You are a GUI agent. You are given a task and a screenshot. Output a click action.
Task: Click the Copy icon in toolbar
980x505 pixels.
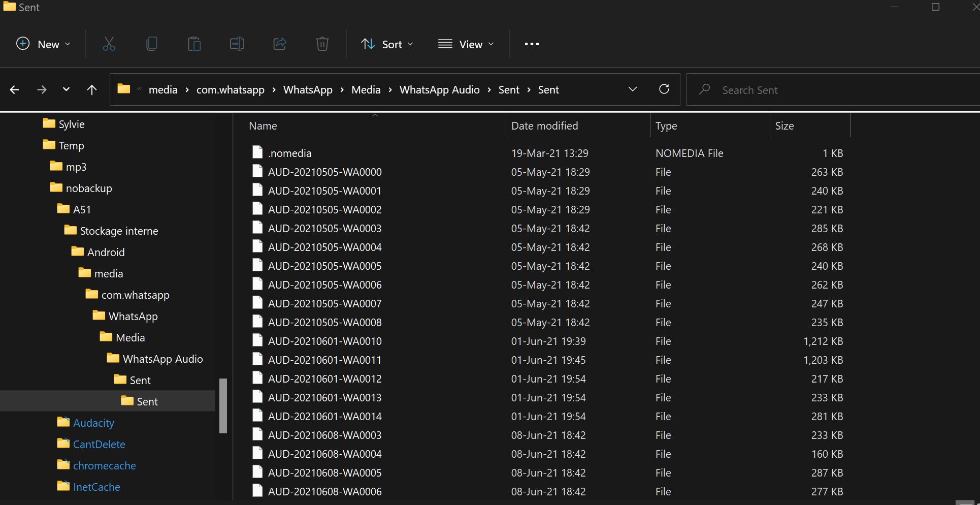[x=151, y=44]
